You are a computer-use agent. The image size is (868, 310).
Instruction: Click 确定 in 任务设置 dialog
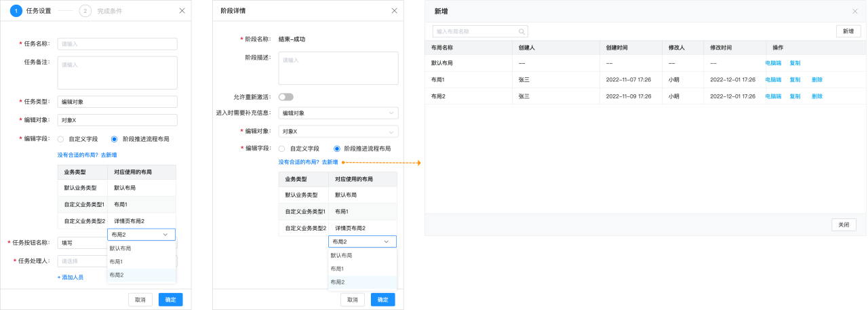[170, 300]
